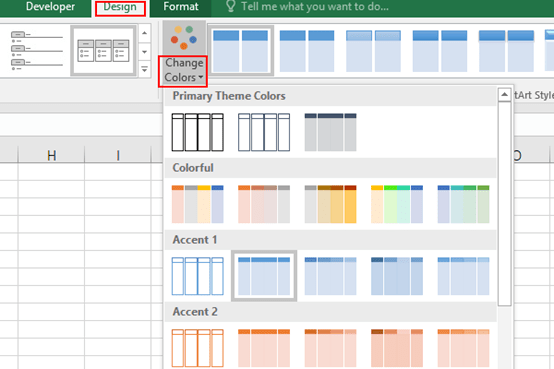The height and width of the screenshot is (369, 554).
Task: Click the lightbulb Tell me icon
Action: point(230,6)
